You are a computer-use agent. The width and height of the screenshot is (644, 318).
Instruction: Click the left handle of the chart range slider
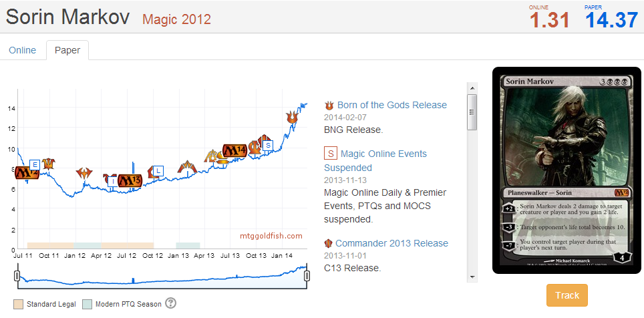[17, 277]
